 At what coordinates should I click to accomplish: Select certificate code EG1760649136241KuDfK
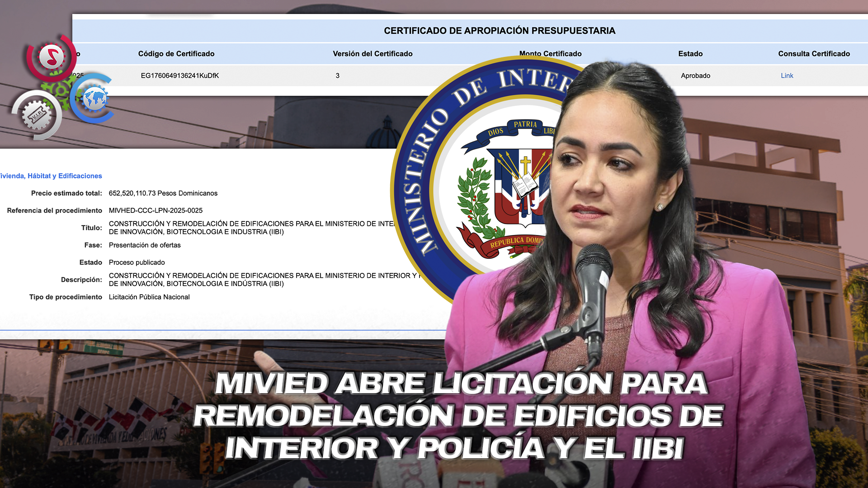[x=180, y=75]
